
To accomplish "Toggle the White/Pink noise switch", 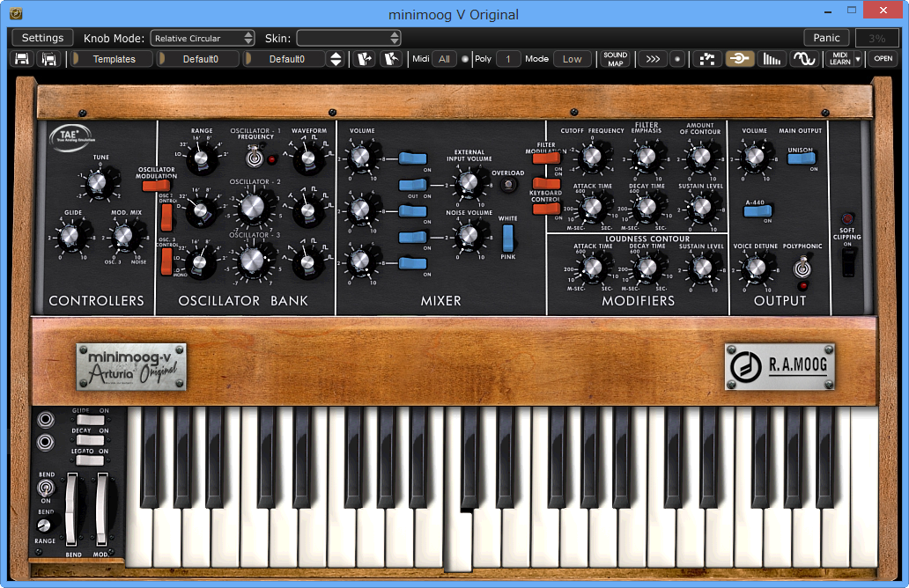I will (x=508, y=238).
